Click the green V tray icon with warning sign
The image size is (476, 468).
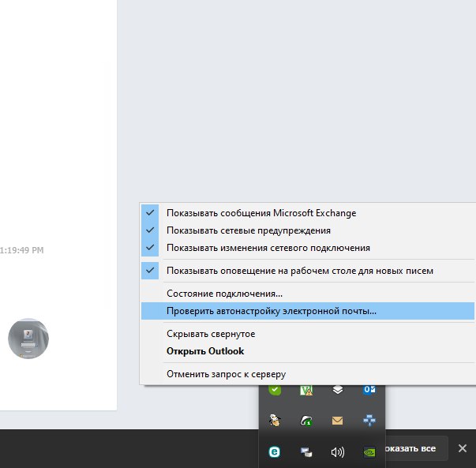(306, 391)
